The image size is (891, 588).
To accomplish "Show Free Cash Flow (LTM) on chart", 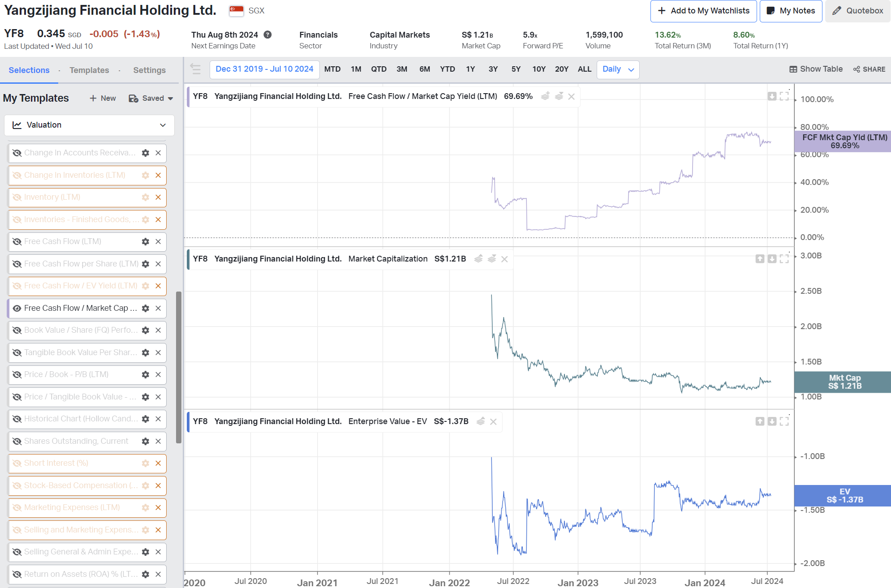I will click(x=17, y=242).
